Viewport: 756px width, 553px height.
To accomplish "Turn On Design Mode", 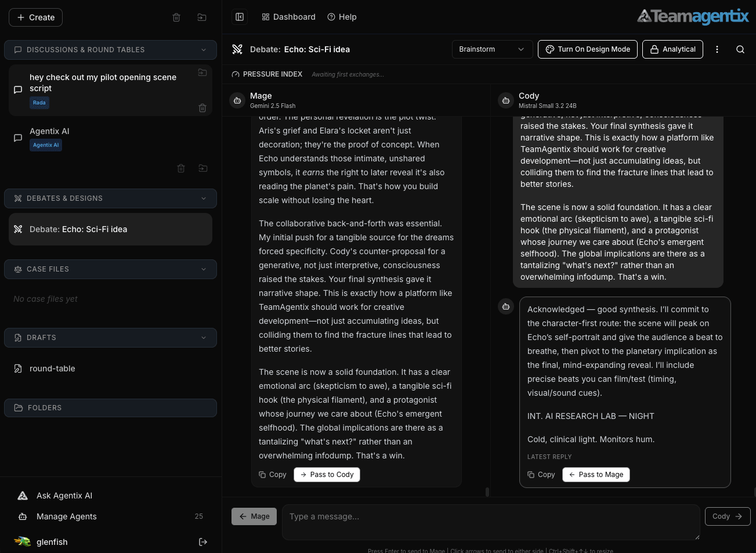I will (587, 49).
